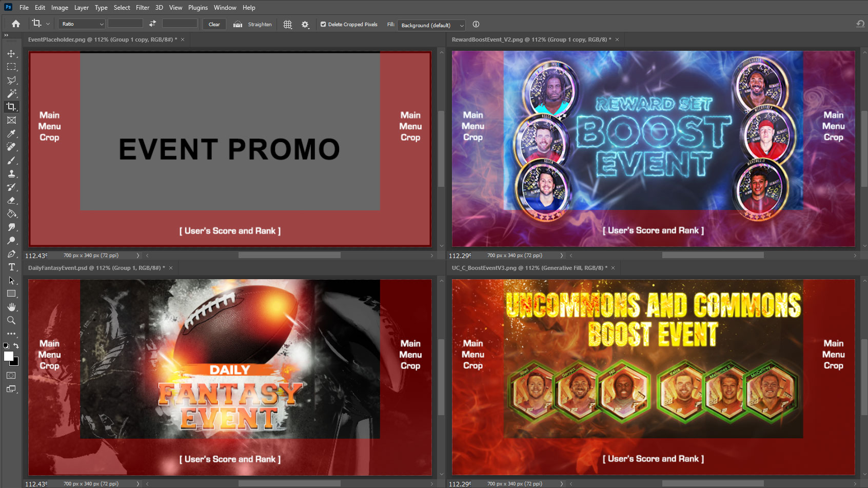The width and height of the screenshot is (868, 488).
Task: Select the Eraser tool
Action: [11, 200]
